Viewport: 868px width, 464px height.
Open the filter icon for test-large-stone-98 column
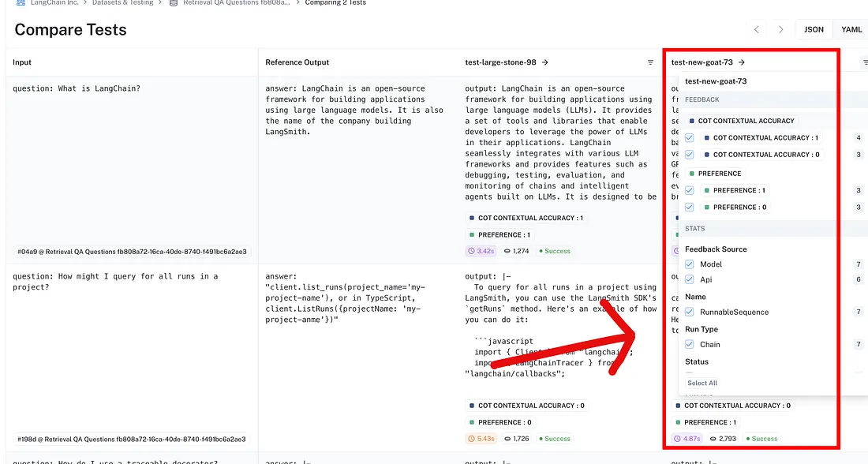(x=650, y=62)
